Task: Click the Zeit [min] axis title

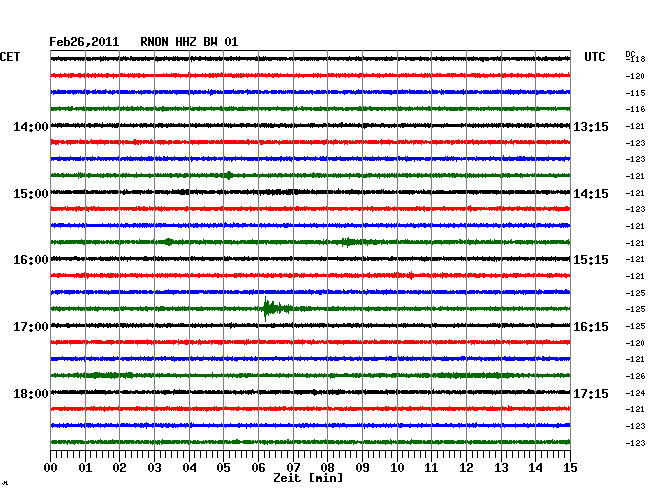Action: tap(308, 478)
